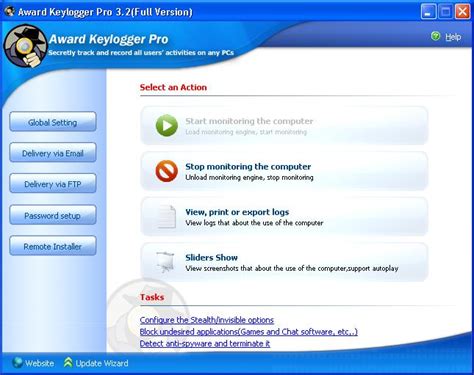
Task: Click the document icon for viewing logs
Action: click(167, 217)
